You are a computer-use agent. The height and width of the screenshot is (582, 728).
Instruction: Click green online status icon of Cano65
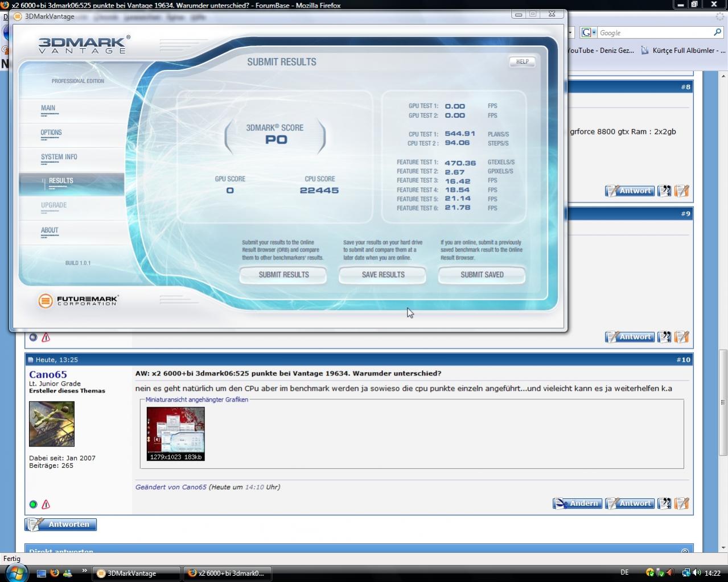pos(33,504)
